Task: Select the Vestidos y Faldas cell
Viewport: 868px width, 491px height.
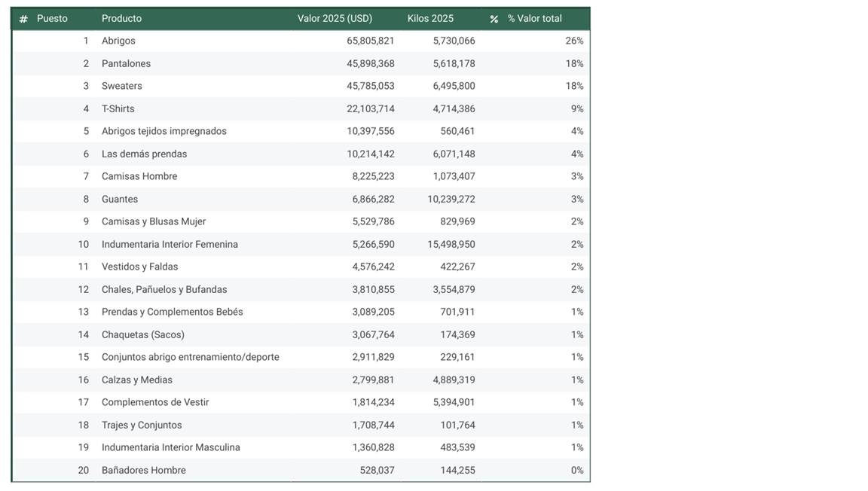Action: [140, 267]
